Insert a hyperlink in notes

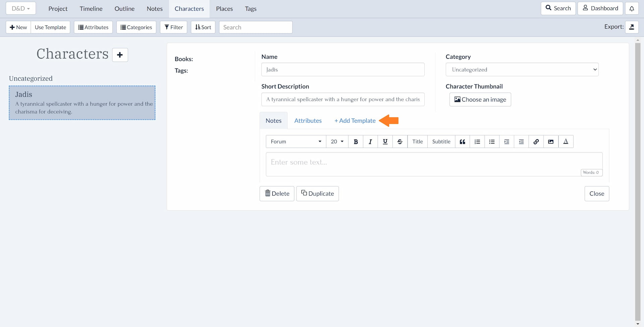coord(536,142)
